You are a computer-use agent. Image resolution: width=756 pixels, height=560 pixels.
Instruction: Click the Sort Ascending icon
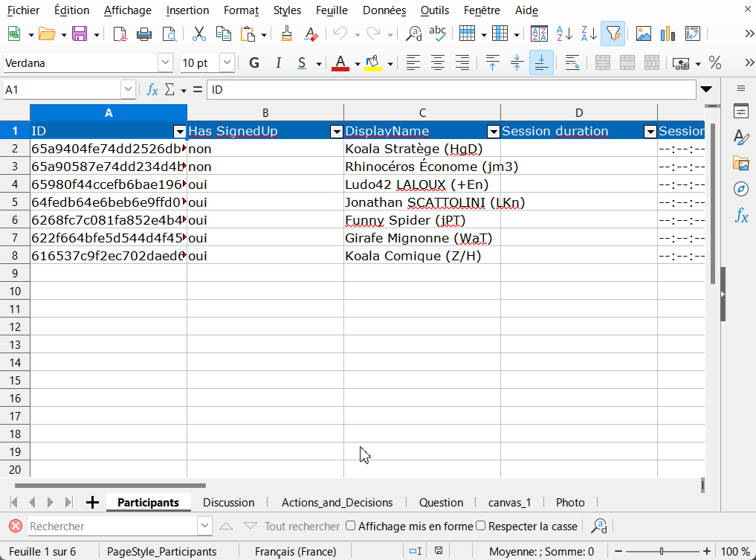click(x=564, y=33)
